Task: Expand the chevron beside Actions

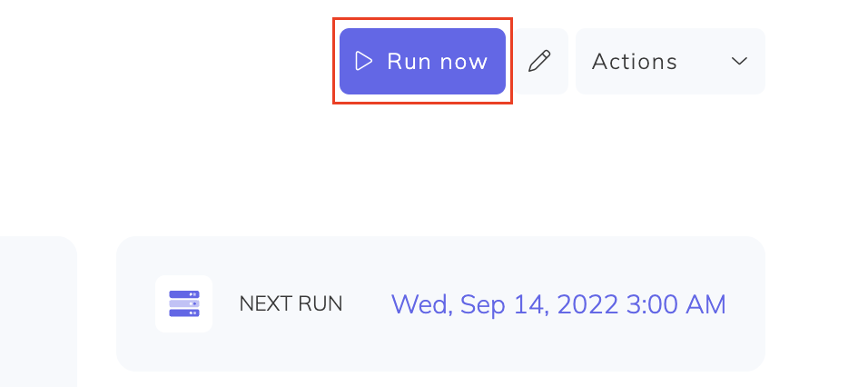Action: tap(739, 62)
